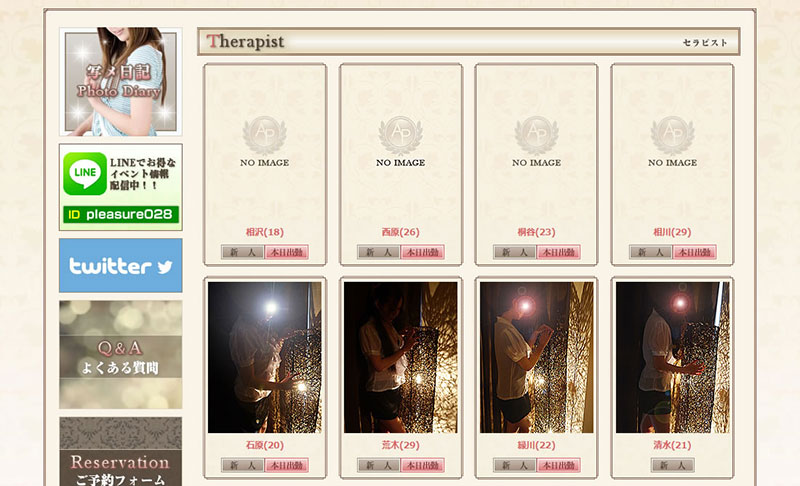This screenshot has width=800, height=486.
Task: Open the profile photo of 緑川(22)
Action: pyautogui.click(x=537, y=357)
